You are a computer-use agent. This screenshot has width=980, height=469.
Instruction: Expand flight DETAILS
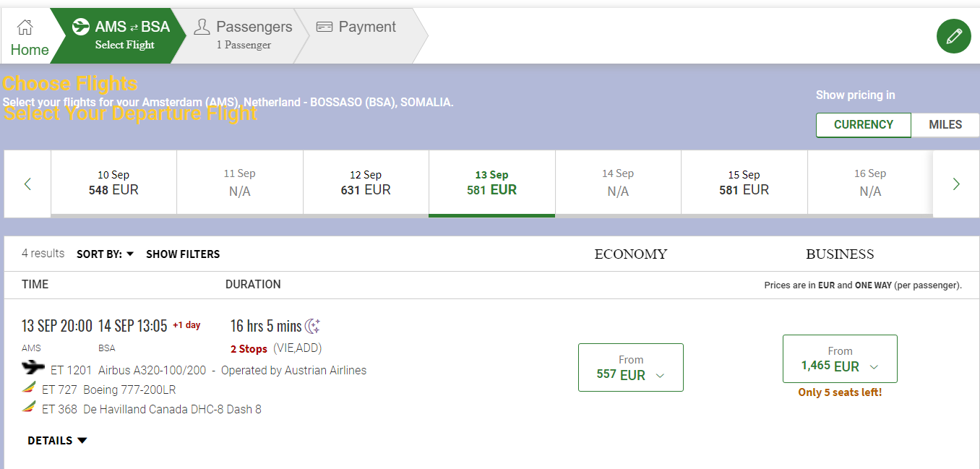(x=57, y=440)
